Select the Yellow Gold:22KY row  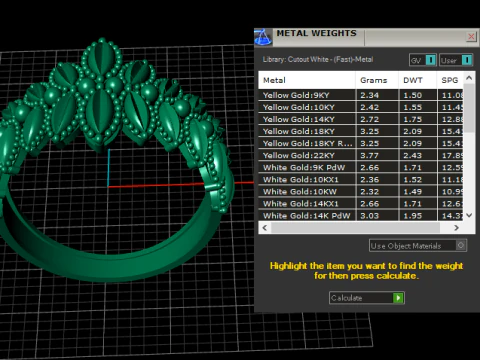(x=361, y=155)
